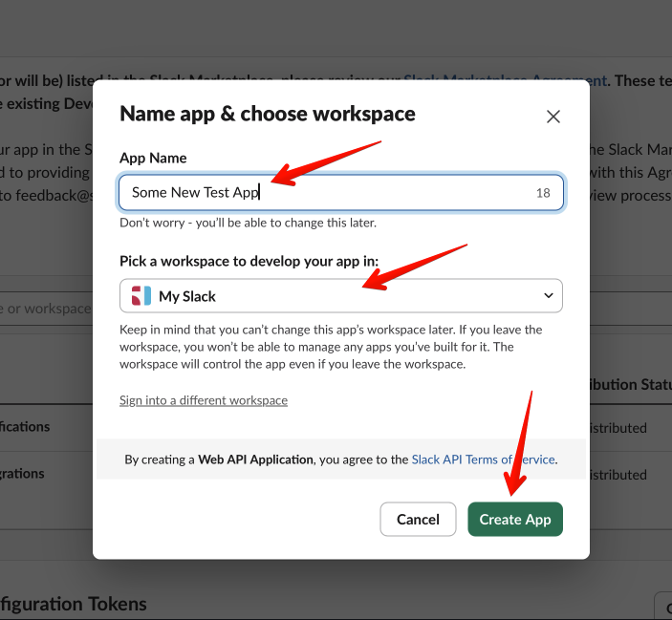The width and height of the screenshot is (672, 620).
Task: Open the My Slack workspace dropdown
Action: click(340, 296)
